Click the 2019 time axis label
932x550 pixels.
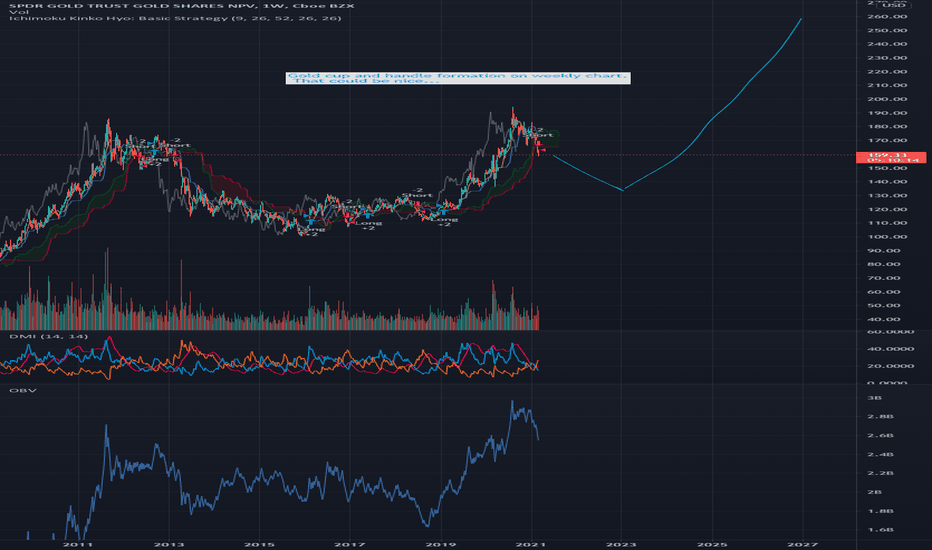(x=440, y=545)
